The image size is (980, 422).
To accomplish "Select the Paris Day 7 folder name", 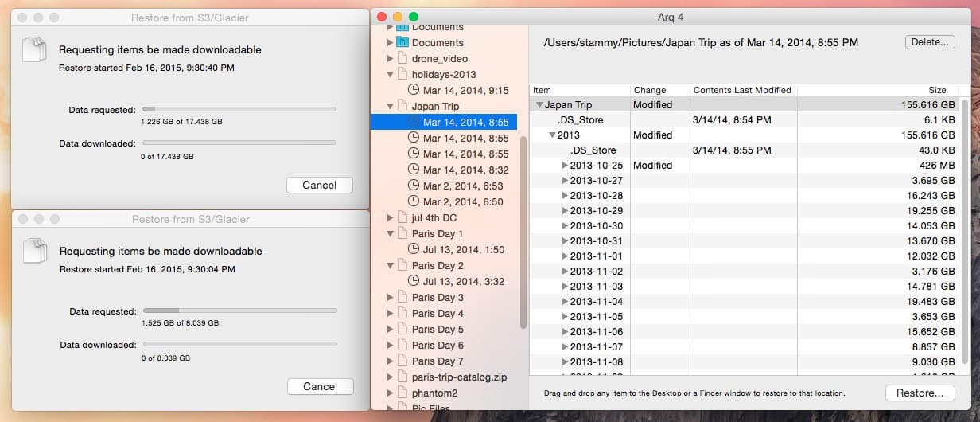I will coord(437,361).
